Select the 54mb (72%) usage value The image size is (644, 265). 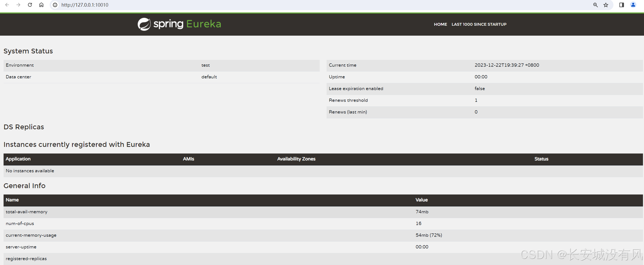(429, 235)
